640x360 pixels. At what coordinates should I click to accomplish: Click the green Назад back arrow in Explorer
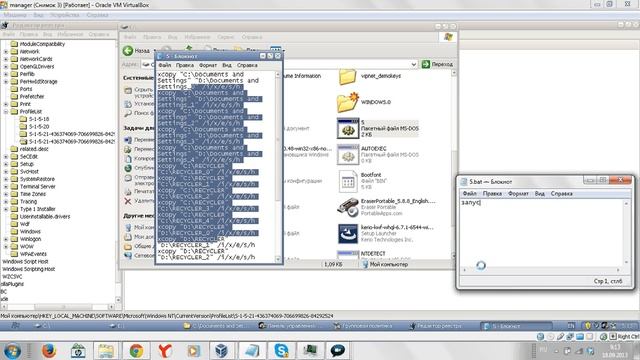[x=128, y=50]
